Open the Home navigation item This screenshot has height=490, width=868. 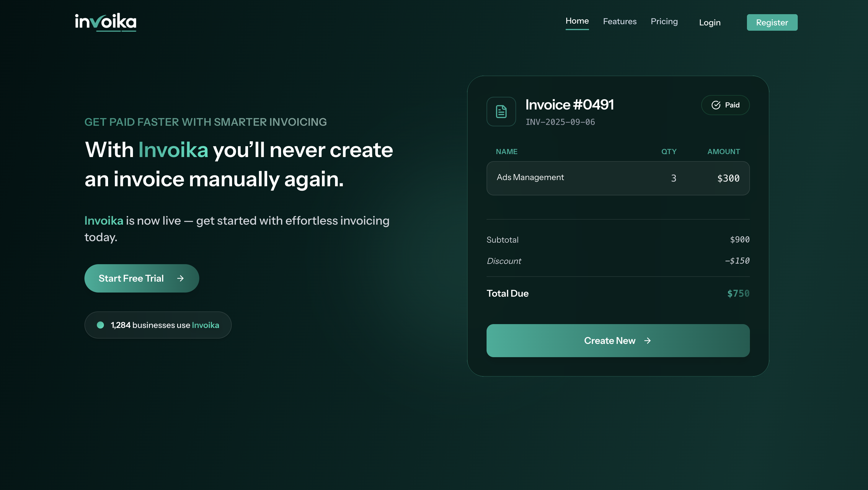coord(577,21)
